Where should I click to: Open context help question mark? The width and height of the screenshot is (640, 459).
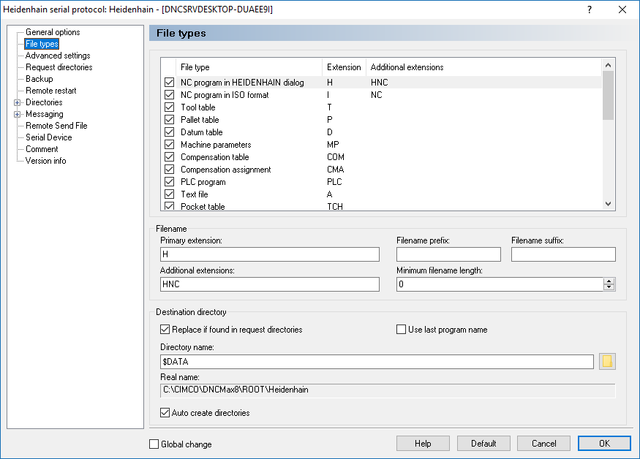(x=589, y=9)
